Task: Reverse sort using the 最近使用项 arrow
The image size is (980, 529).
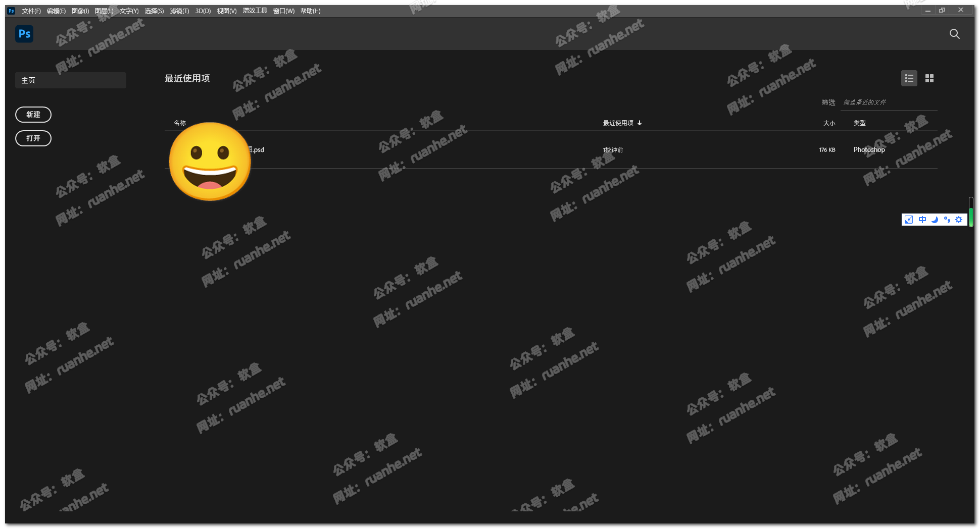Action: tap(640, 123)
